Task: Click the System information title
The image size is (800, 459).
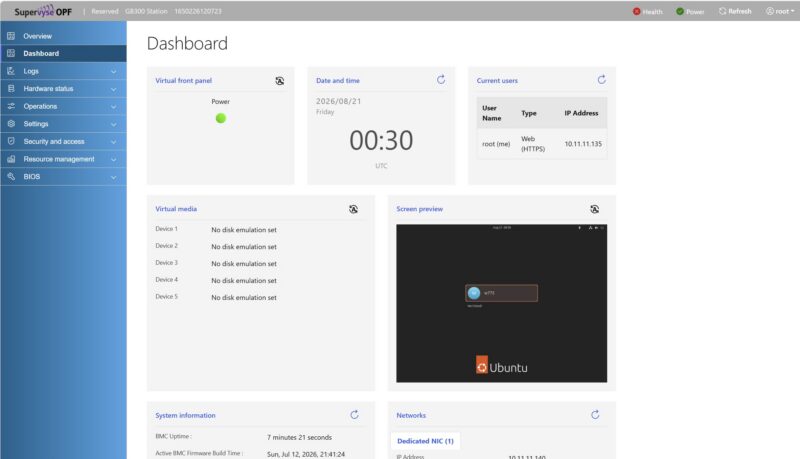Action: (185, 415)
